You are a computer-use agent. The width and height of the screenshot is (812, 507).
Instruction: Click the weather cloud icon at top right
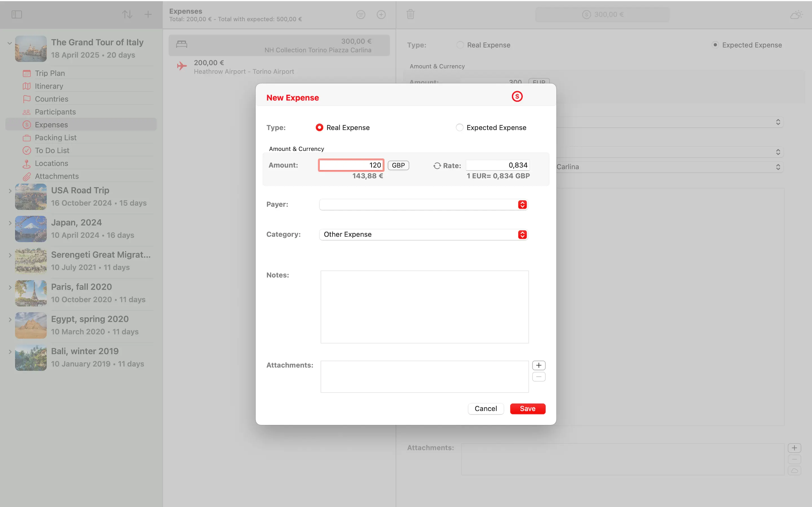click(x=796, y=15)
